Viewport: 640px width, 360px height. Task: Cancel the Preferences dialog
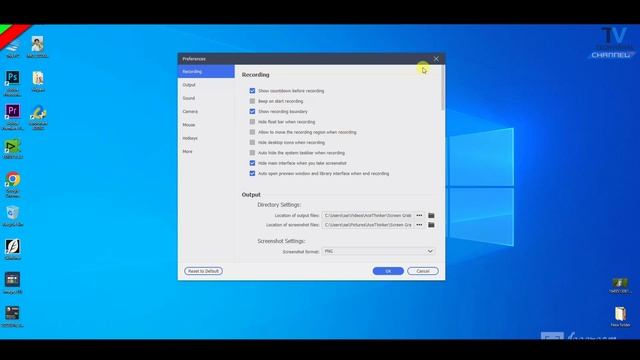pyautogui.click(x=423, y=271)
